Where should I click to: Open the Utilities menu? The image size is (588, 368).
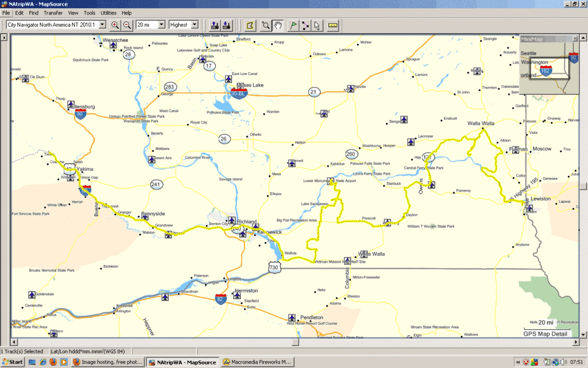click(x=109, y=13)
